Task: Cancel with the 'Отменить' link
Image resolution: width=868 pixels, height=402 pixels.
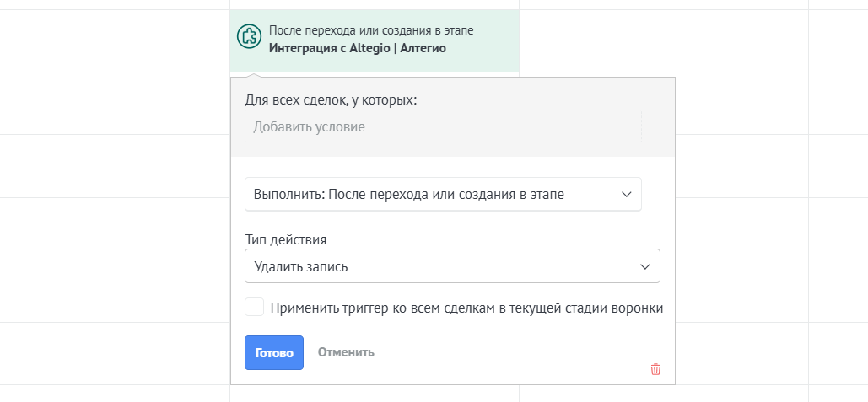Action: click(x=346, y=352)
